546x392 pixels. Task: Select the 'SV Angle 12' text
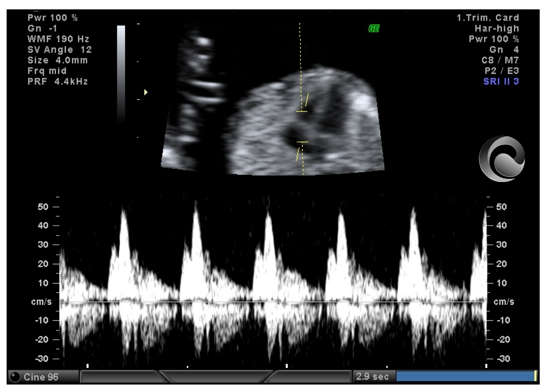coord(59,50)
